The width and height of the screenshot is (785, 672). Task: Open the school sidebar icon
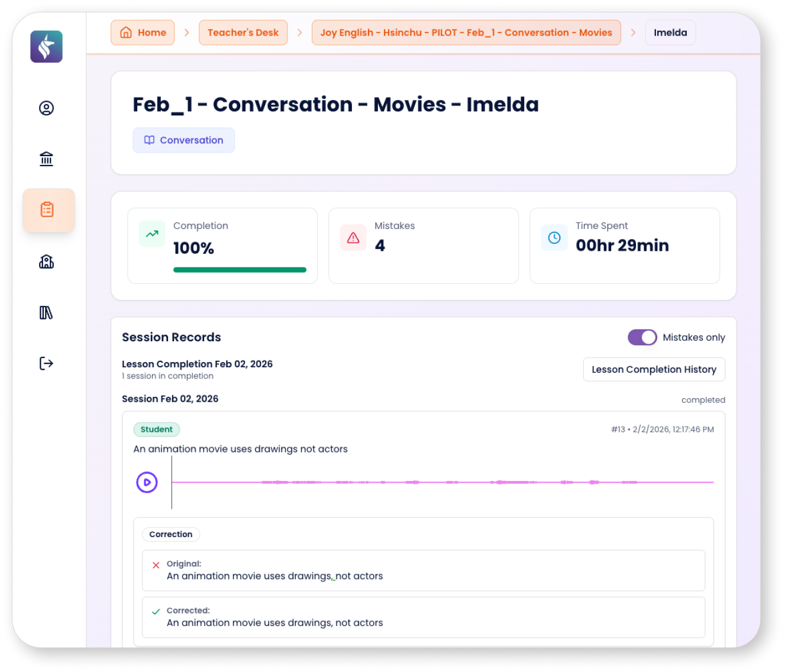pyautogui.click(x=46, y=261)
